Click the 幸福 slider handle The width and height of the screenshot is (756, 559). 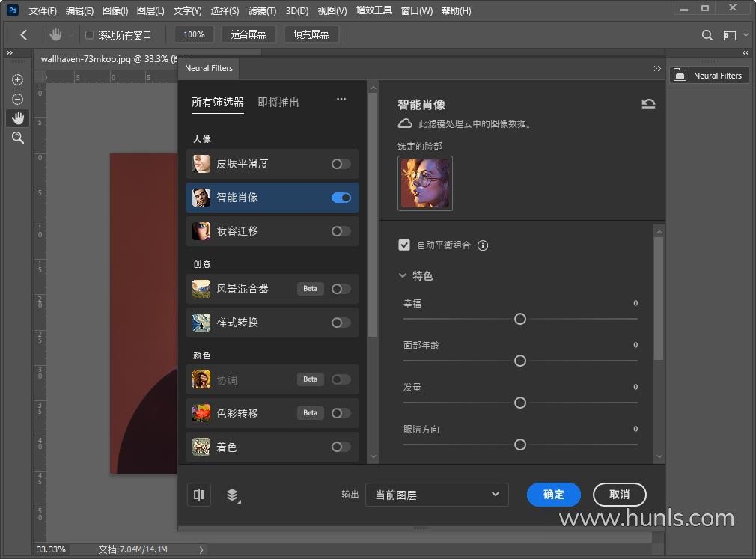click(519, 319)
